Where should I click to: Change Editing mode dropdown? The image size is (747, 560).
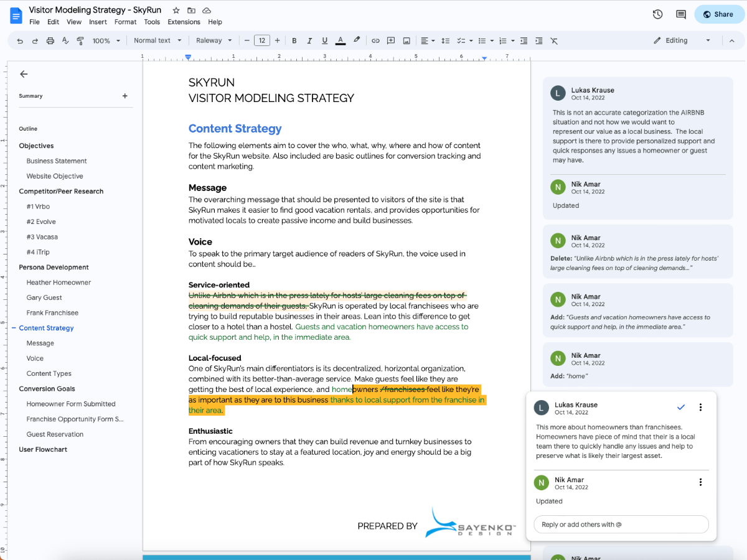coord(682,40)
